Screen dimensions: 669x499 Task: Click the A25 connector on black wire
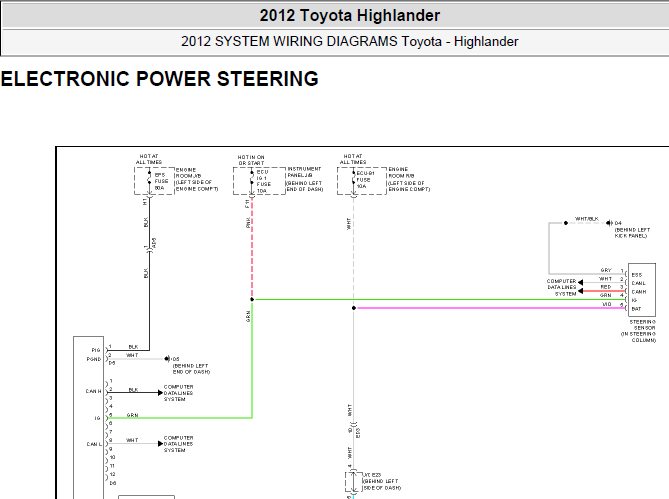154,243
